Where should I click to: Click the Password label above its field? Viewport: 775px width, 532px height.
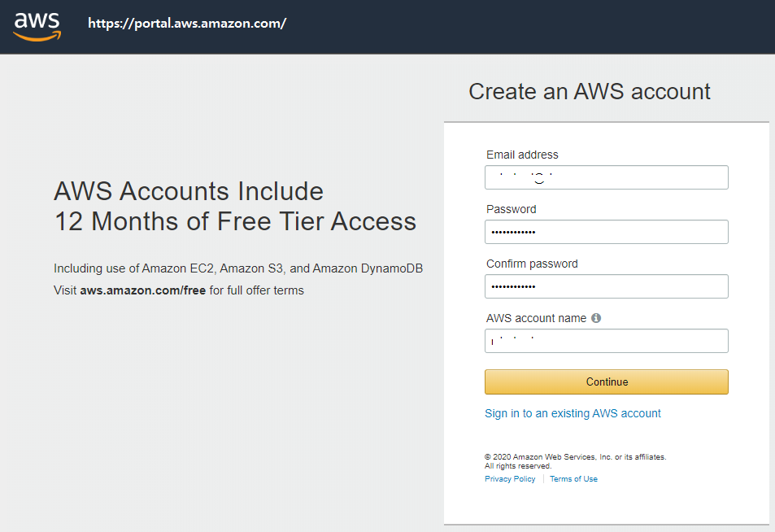(511, 209)
